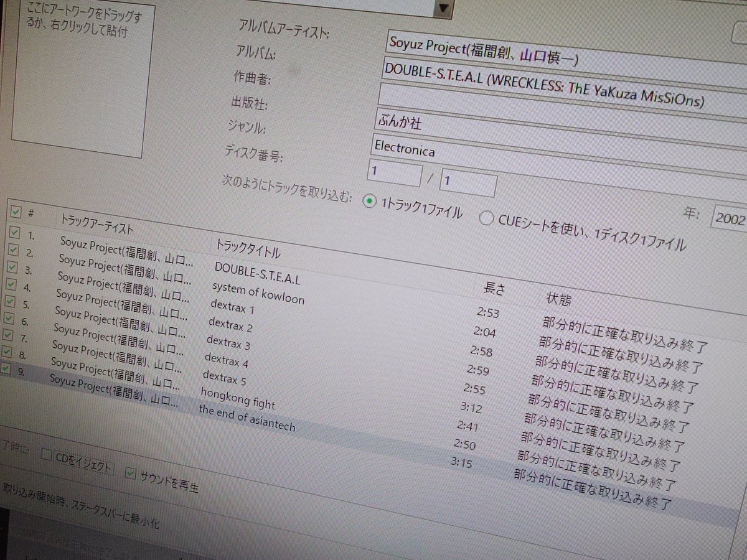The image size is (747, 560).
Task: Choose the CUEシート 1ディスク1ファイル radio option
Action: (x=486, y=218)
